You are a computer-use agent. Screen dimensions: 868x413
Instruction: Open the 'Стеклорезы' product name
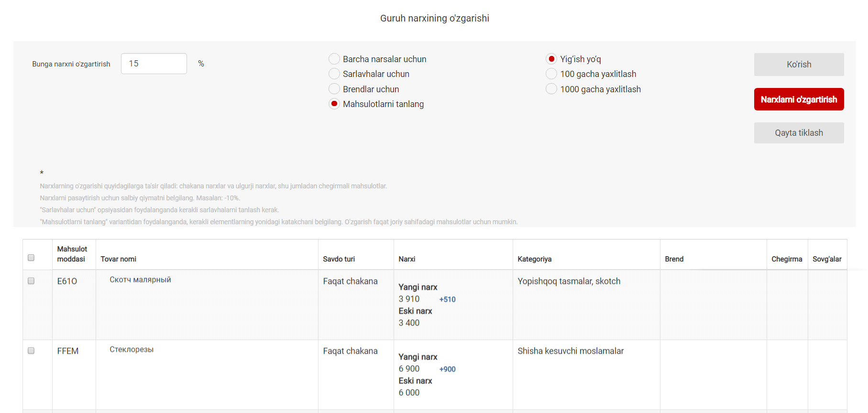click(132, 349)
